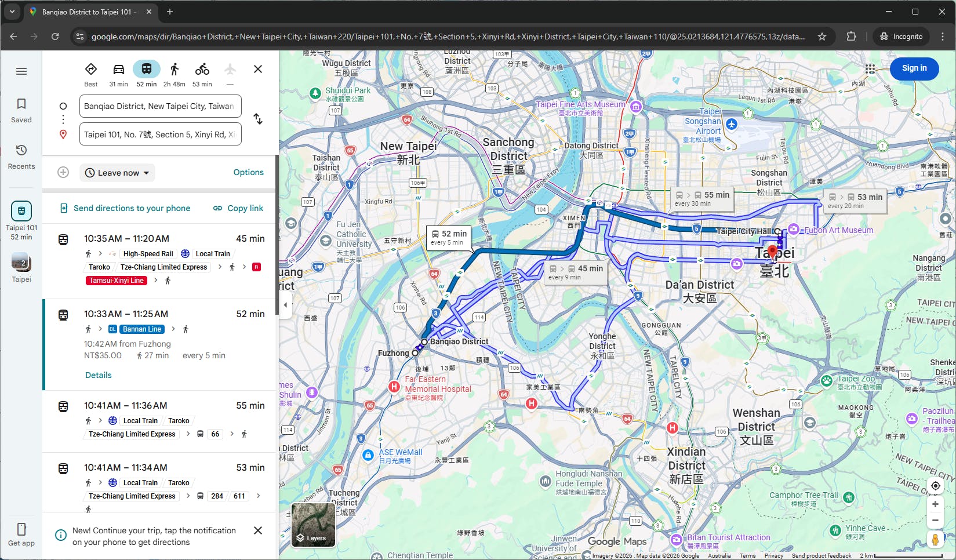Image resolution: width=956 pixels, height=560 pixels.
Task: Edit the Taipei 101 destination field
Action: click(x=161, y=134)
